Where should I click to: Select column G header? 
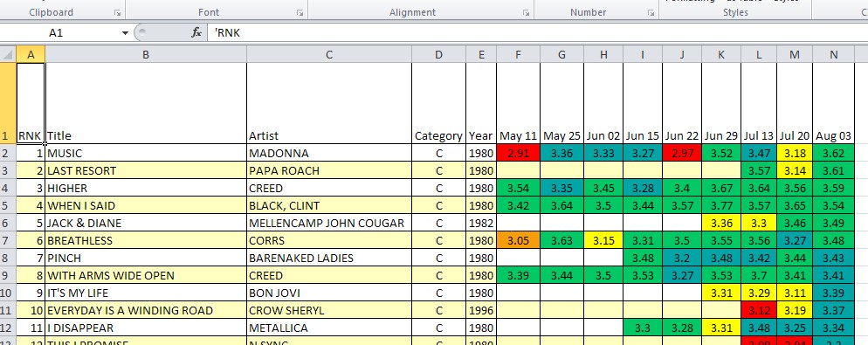click(561, 54)
